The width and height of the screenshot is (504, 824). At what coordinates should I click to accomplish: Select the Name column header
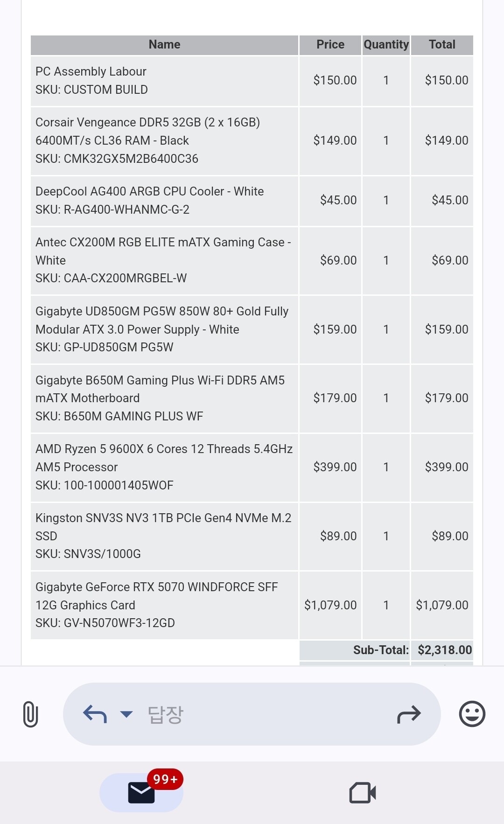pos(164,45)
